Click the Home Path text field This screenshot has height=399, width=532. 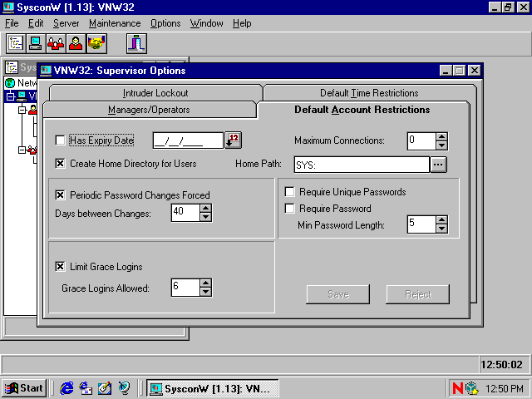362,165
